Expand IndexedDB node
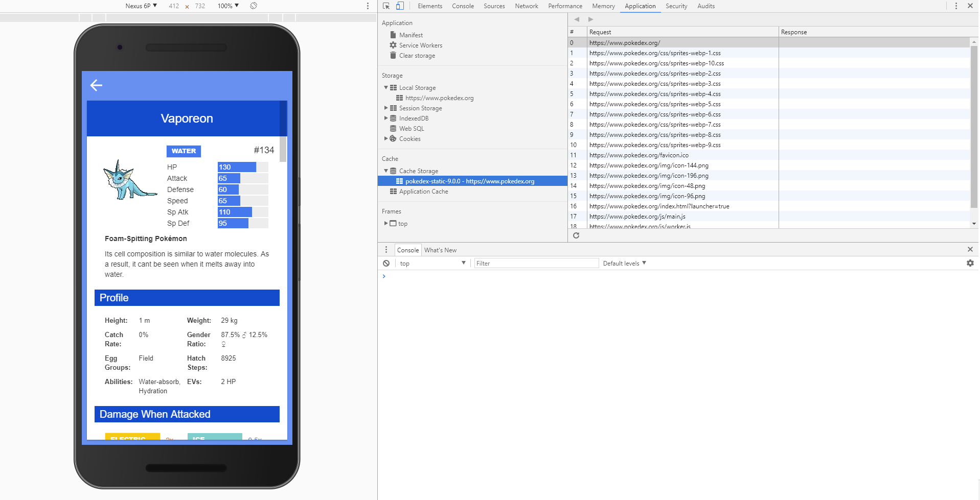The image size is (980, 500). click(386, 118)
